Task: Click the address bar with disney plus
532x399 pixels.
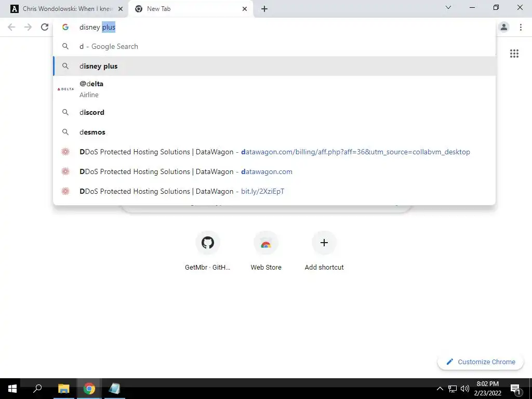Action: [274, 27]
